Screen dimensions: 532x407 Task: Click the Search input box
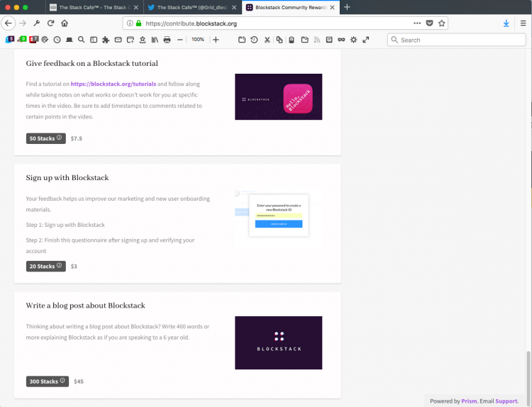click(457, 40)
